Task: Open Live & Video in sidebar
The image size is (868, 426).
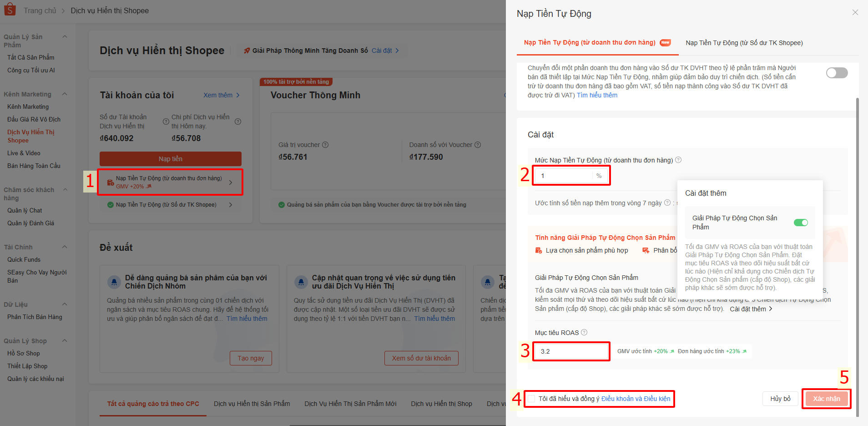Action: click(x=24, y=153)
